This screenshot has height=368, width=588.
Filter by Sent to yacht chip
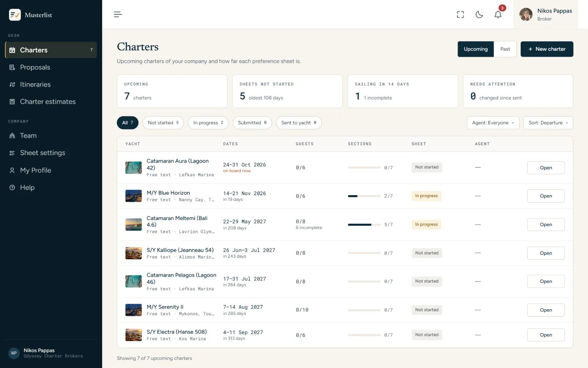(x=299, y=123)
